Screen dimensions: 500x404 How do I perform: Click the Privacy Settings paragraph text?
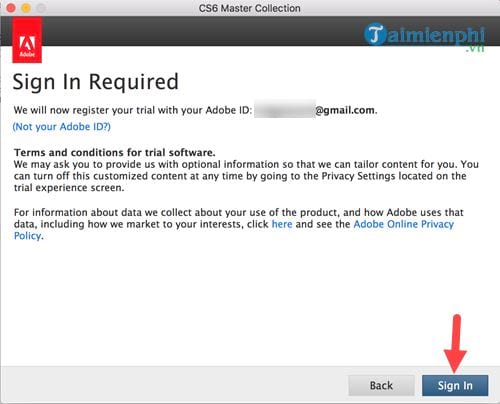click(x=246, y=176)
